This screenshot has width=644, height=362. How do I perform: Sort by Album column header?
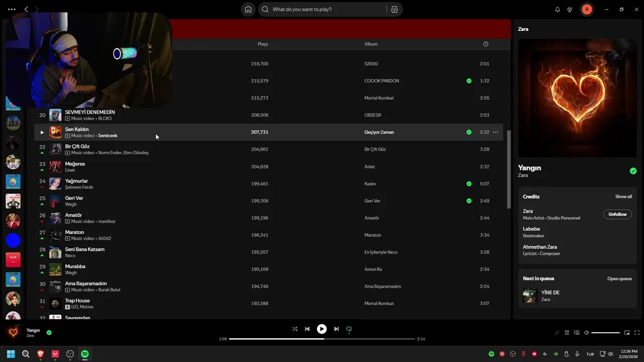click(x=371, y=44)
